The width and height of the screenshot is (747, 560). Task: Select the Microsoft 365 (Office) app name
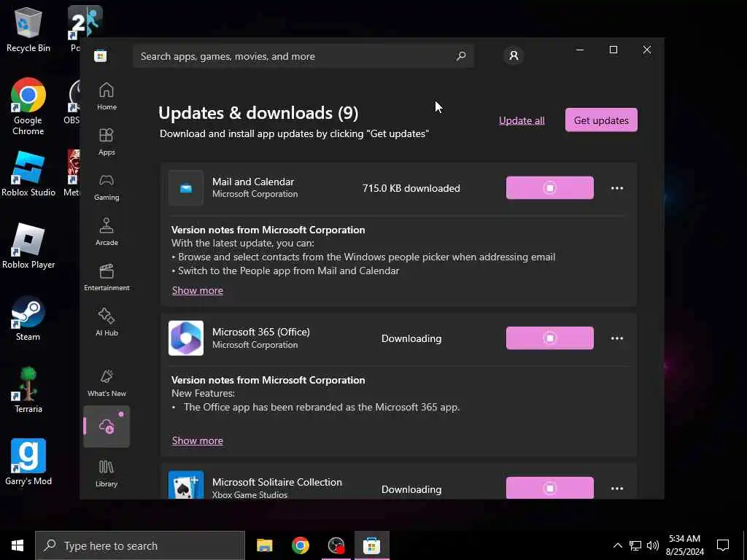[261, 332]
